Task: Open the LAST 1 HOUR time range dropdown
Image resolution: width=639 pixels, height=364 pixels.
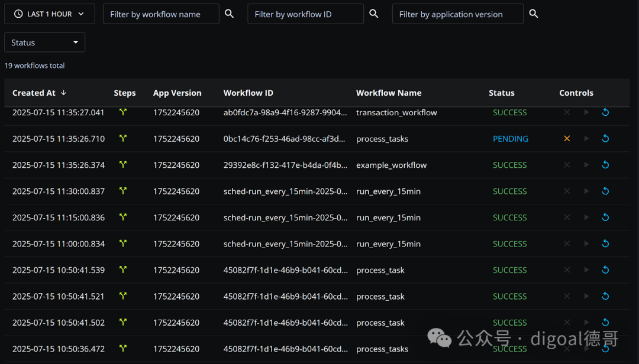Action: (49, 14)
